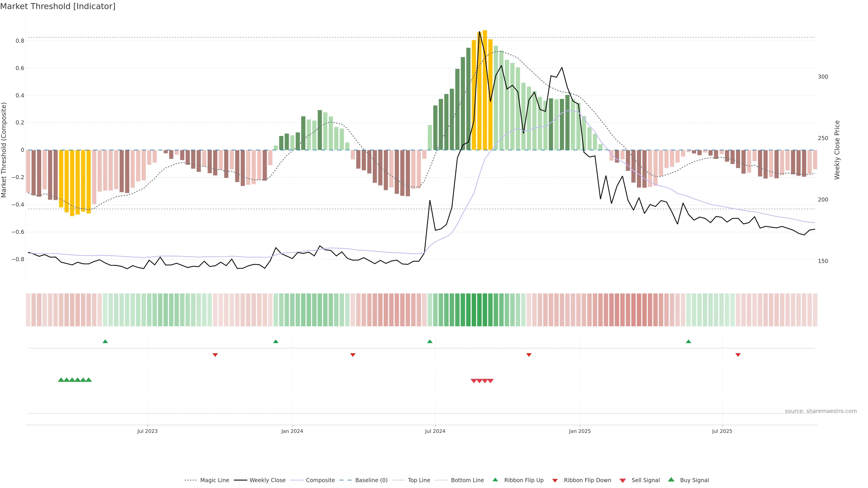Click the Market Threshold [Indicator] title

(x=58, y=6)
